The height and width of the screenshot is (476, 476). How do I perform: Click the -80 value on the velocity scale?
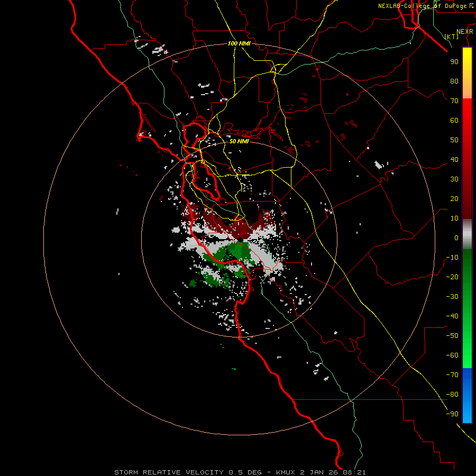(452, 395)
